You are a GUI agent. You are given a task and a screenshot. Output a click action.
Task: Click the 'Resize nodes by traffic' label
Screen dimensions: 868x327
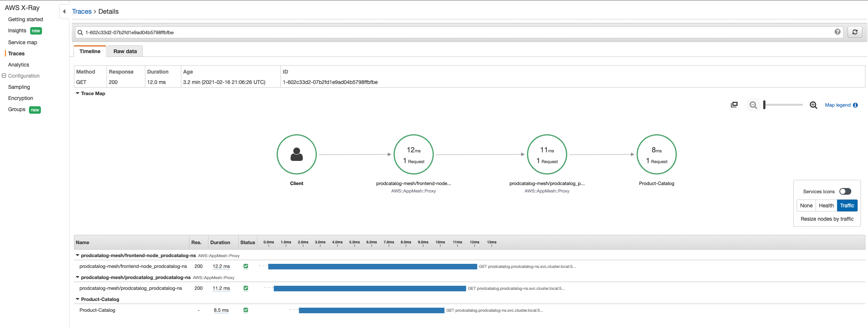(827, 219)
